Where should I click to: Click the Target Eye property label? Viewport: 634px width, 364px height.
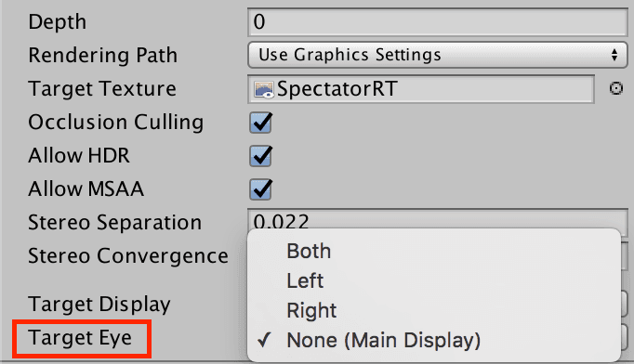click(x=80, y=338)
